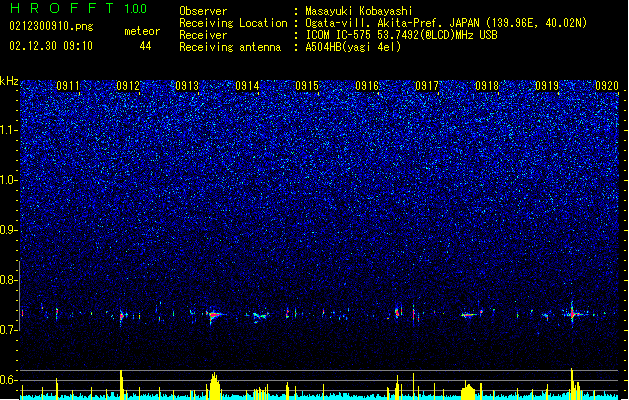Click the 'Receiving antenna' field label
The width and height of the screenshot is (629, 400).
pyautogui.click(x=230, y=47)
